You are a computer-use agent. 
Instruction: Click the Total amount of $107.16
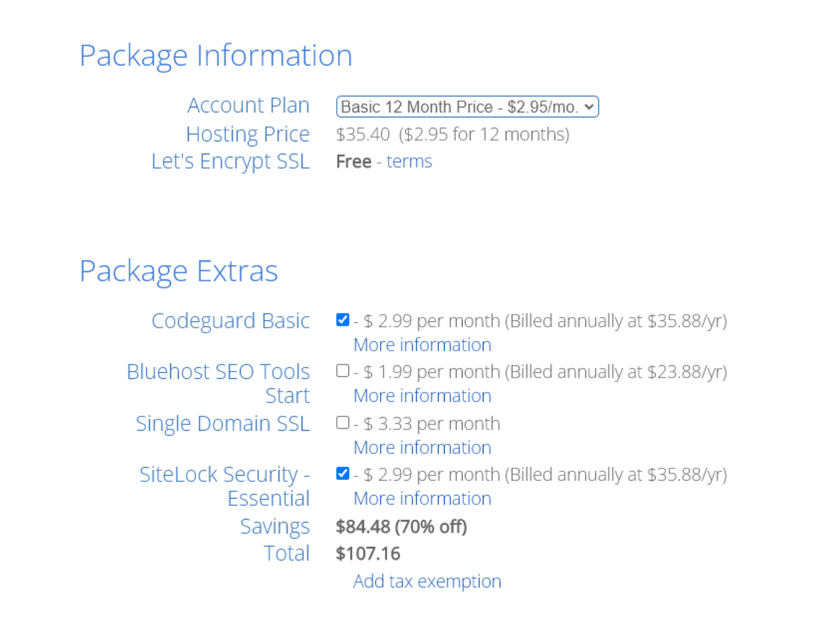pos(368,554)
